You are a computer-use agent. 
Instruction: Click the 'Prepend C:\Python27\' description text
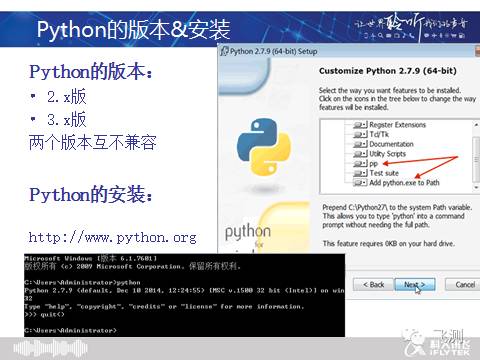(x=397, y=216)
